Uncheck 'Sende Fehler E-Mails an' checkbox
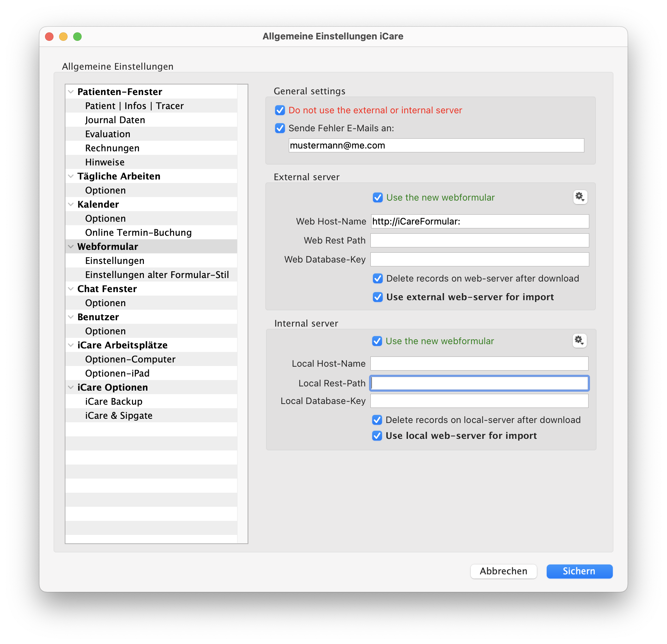Screen dimensions: 667x644 tap(280, 128)
